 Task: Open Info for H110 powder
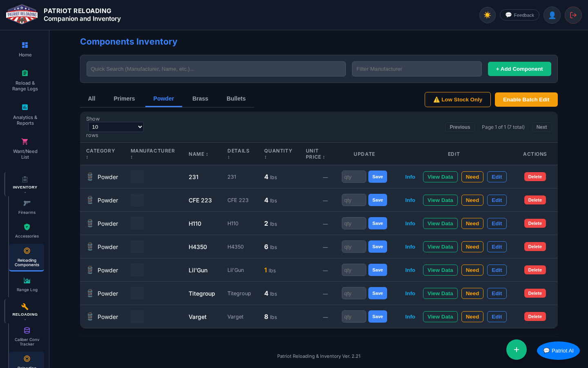(x=410, y=223)
